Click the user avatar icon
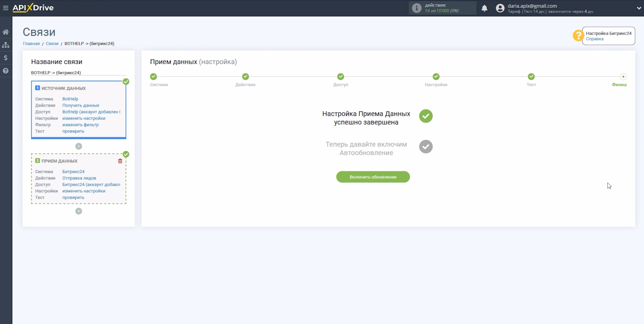The width and height of the screenshot is (644, 324). [500, 8]
